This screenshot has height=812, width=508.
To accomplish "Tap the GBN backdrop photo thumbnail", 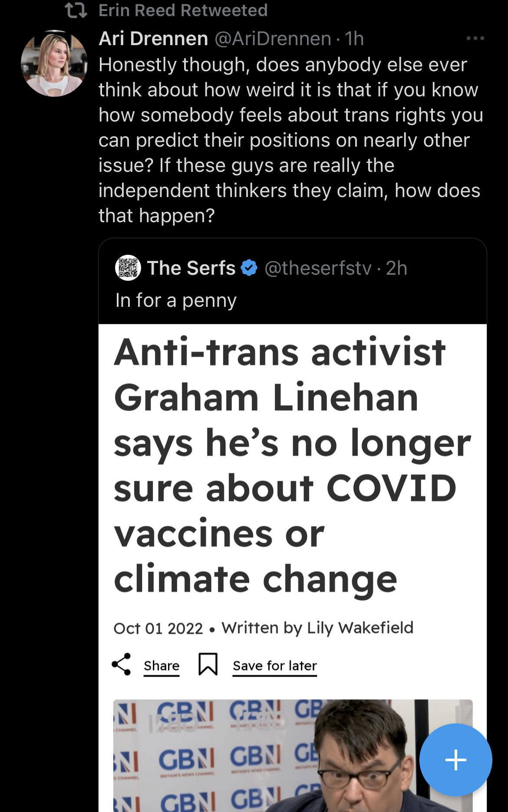I will click(261, 755).
